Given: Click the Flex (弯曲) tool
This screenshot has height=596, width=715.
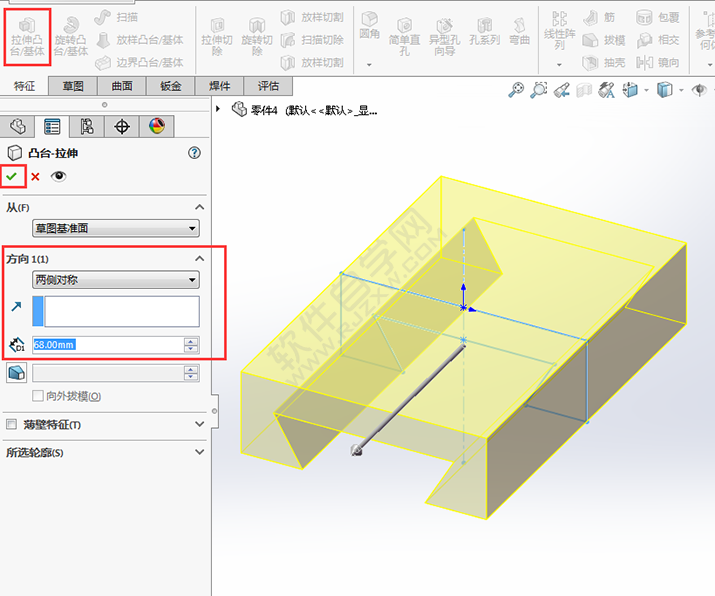Looking at the screenshot, I should click(x=519, y=32).
